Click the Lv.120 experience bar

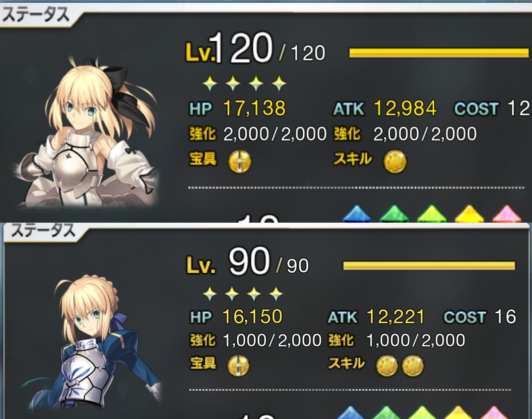pyautogui.click(x=439, y=53)
